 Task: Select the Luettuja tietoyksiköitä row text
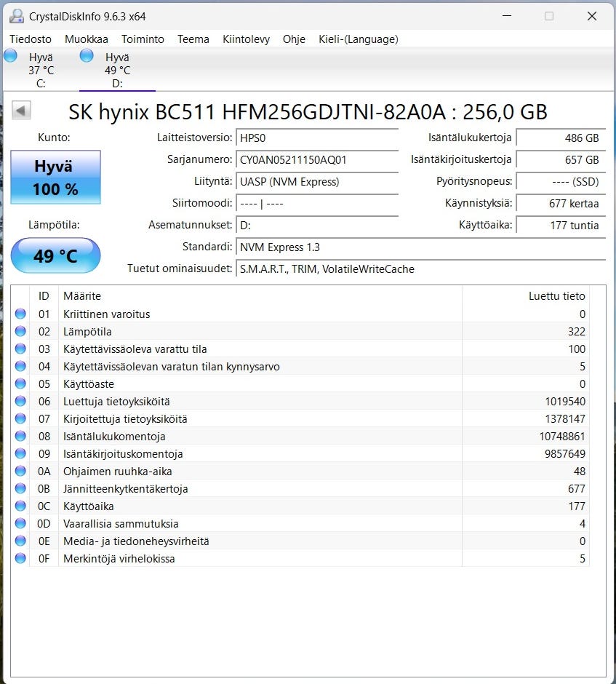pos(116,402)
